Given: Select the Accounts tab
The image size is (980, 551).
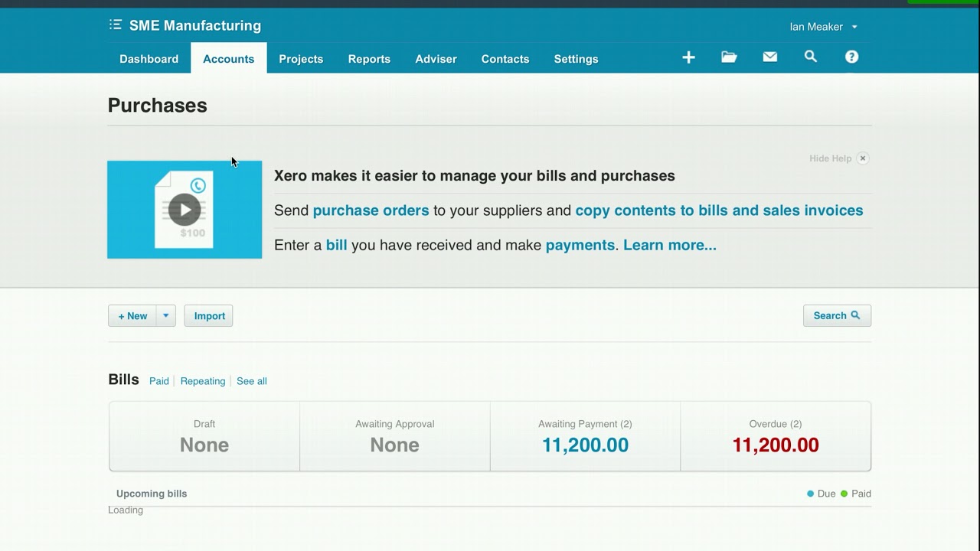Looking at the screenshot, I should coord(228,59).
